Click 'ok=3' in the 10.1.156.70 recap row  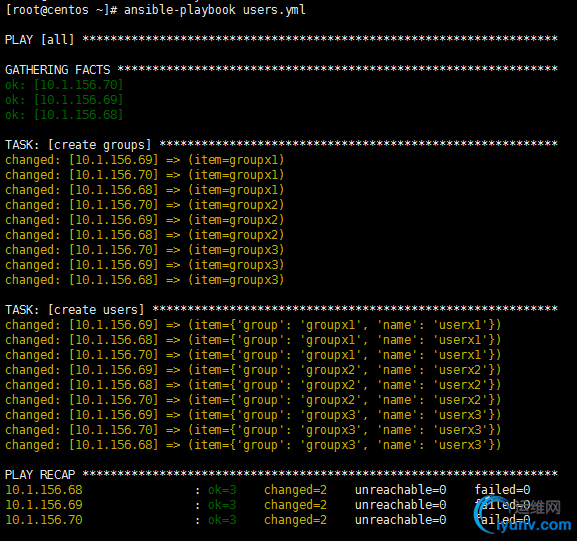tap(222, 520)
